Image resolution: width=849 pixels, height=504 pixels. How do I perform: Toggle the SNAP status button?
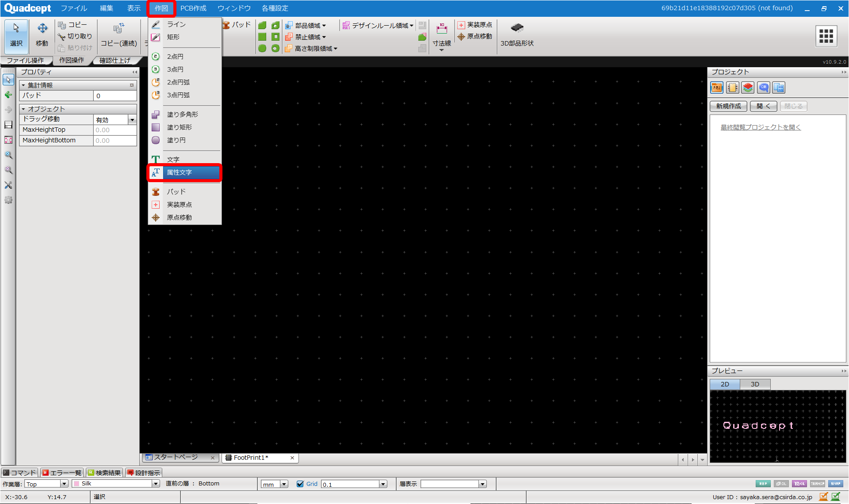(835, 484)
